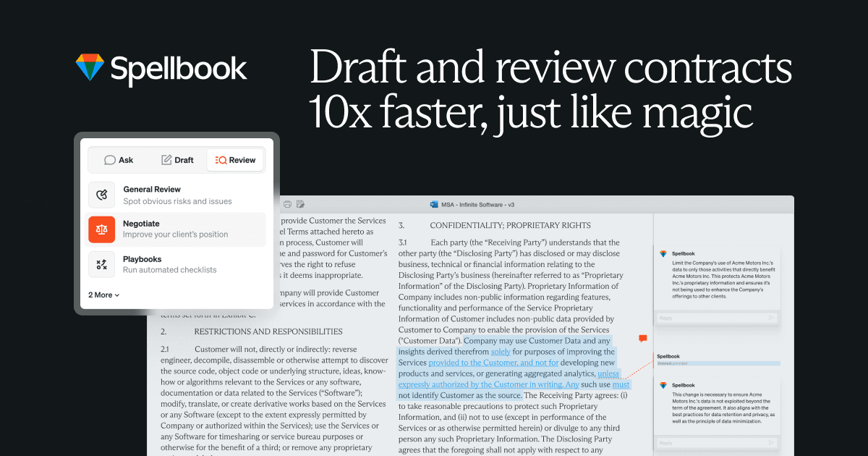This screenshot has width=868, height=456.
Task: Switch to the Draft tab
Action: 177,160
